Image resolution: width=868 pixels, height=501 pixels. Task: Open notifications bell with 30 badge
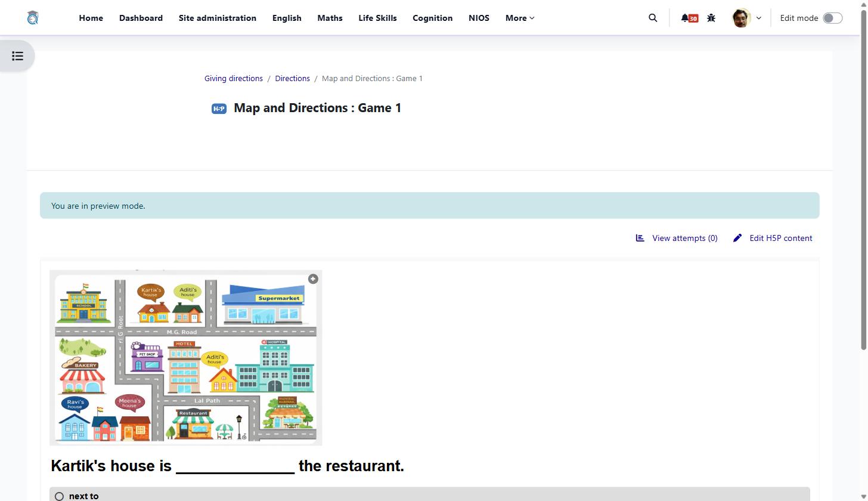click(x=689, y=18)
